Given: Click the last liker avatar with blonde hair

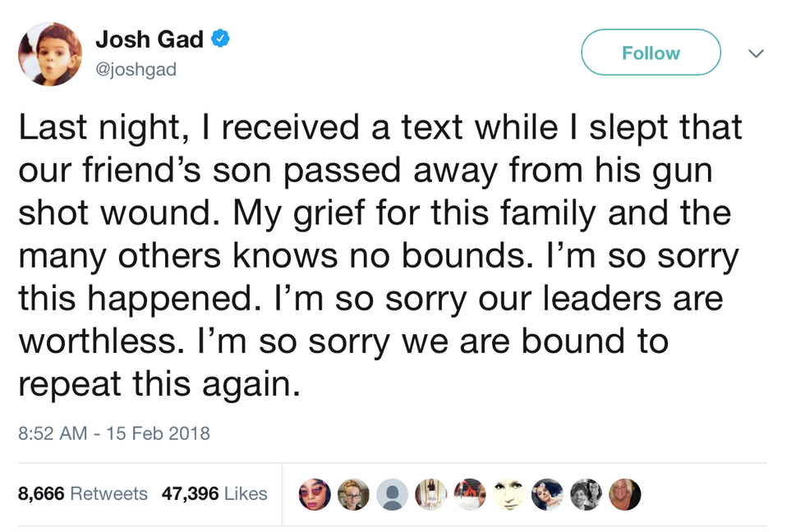Looking at the screenshot, I should [x=624, y=494].
